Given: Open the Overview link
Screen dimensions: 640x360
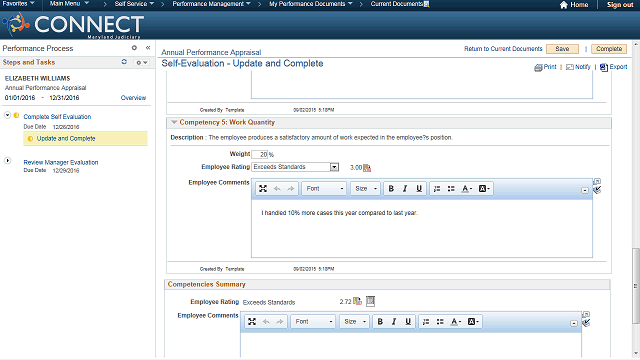Looking at the screenshot, I should coord(133,98).
